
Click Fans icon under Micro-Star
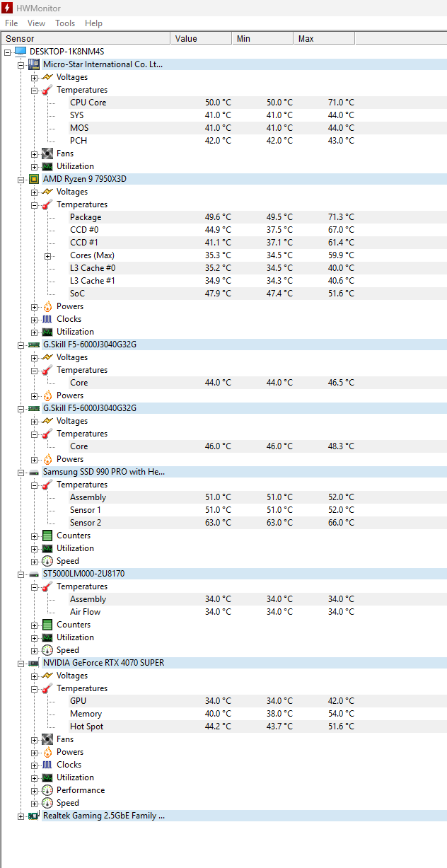(47, 154)
